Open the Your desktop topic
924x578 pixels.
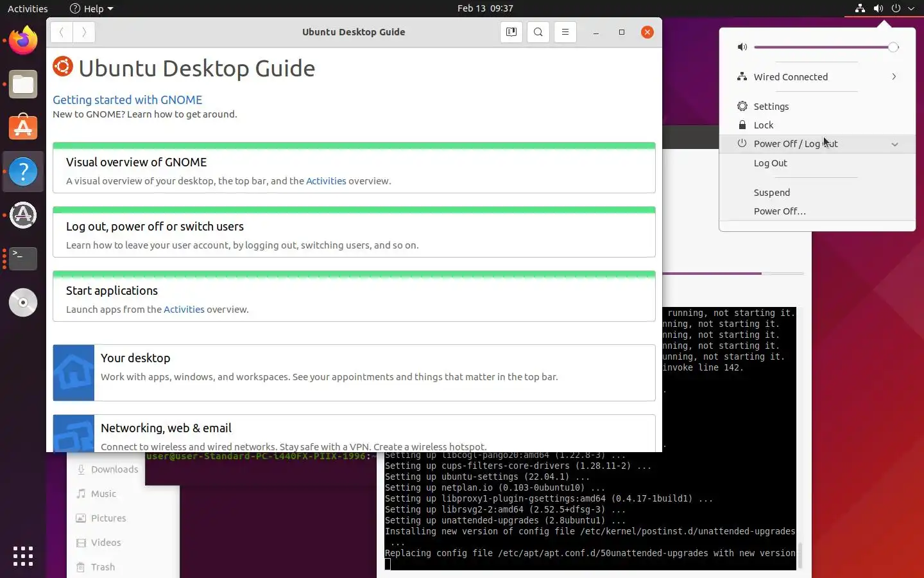click(354, 372)
